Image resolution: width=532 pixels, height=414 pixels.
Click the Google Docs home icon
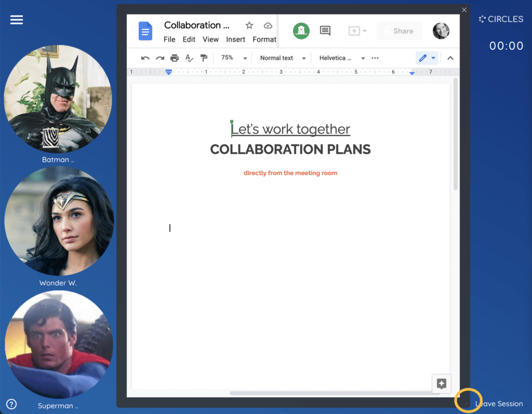145,31
